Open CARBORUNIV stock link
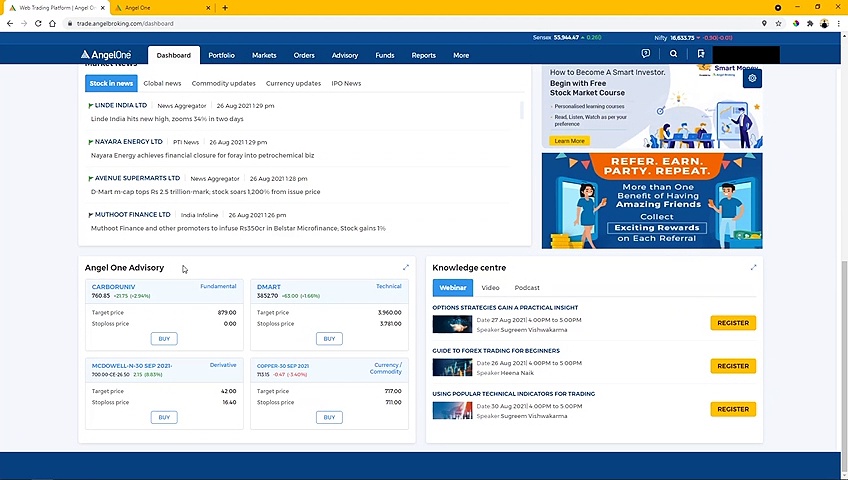The height and width of the screenshot is (480, 848). 114,286
